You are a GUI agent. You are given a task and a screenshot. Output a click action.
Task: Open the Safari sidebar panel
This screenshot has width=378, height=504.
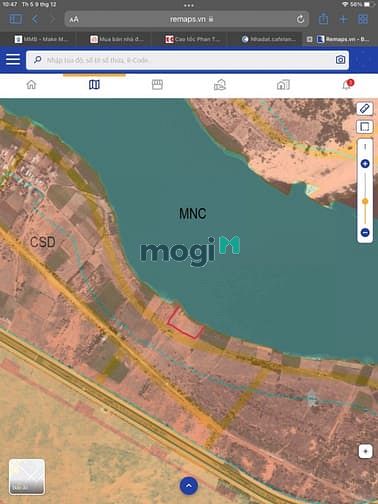coord(16,19)
